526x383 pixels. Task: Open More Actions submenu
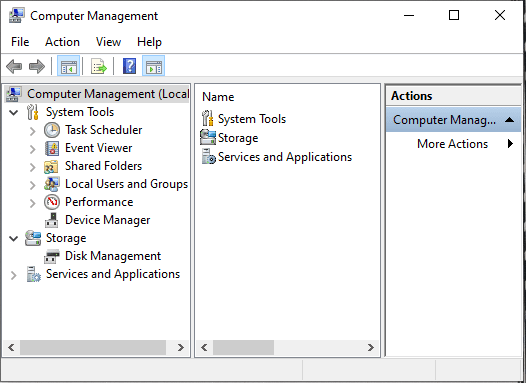(x=453, y=144)
